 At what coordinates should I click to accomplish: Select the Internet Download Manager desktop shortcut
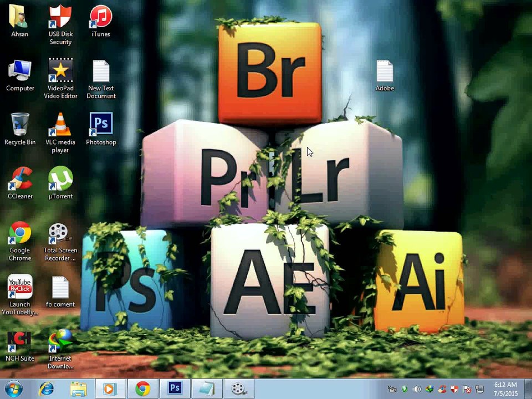click(60, 350)
